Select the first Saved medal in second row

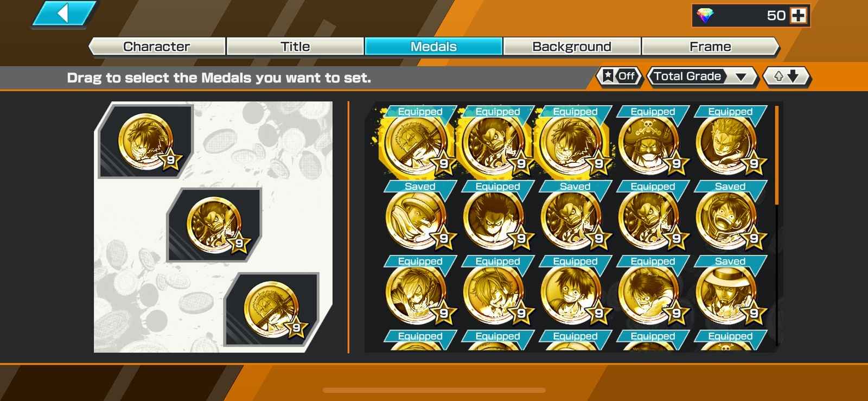pos(419,218)
